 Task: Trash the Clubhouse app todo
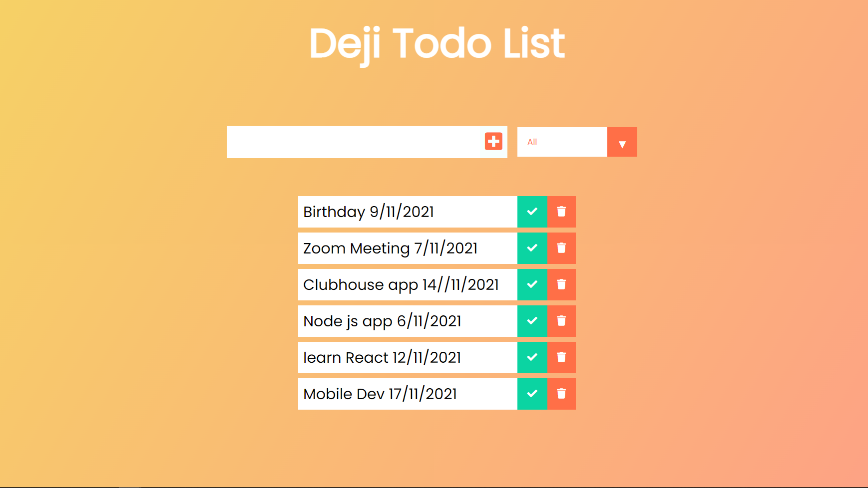click(x=561, y=284)
